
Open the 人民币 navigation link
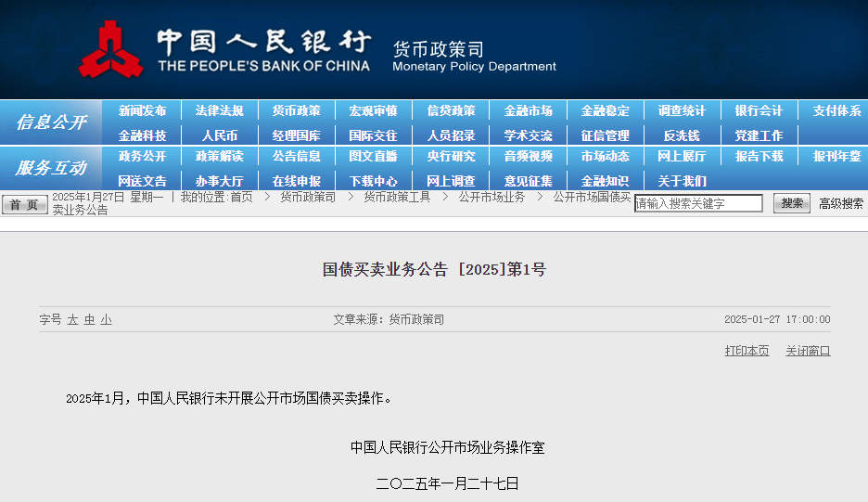[x=219, y=135]
